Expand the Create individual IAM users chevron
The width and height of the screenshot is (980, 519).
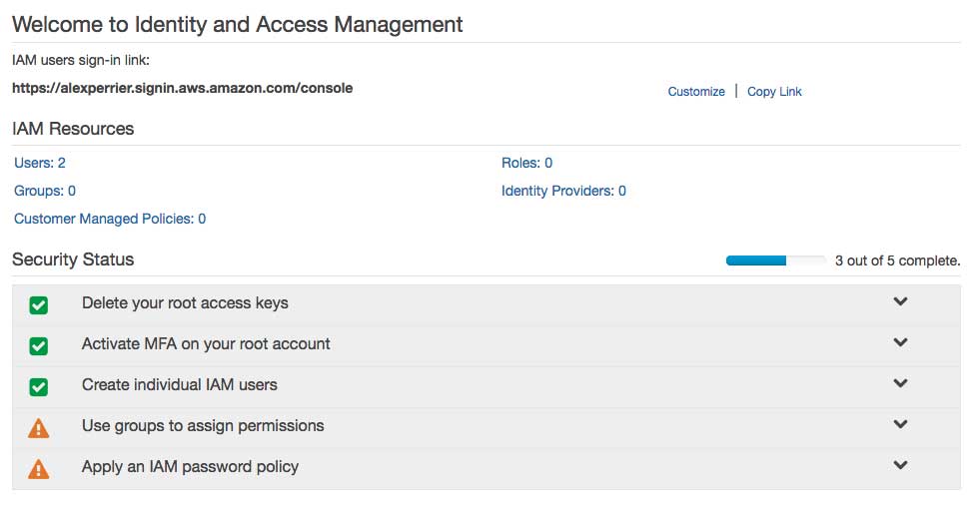tap(900, 383)
